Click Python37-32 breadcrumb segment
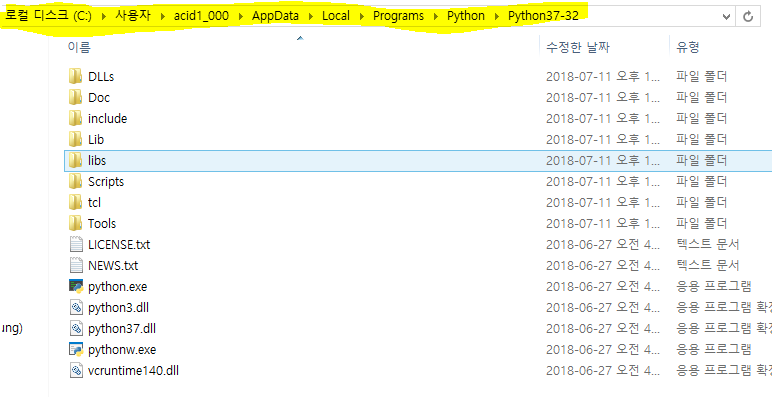Screen dimensions: 772x397 click(x=544, y=16)
